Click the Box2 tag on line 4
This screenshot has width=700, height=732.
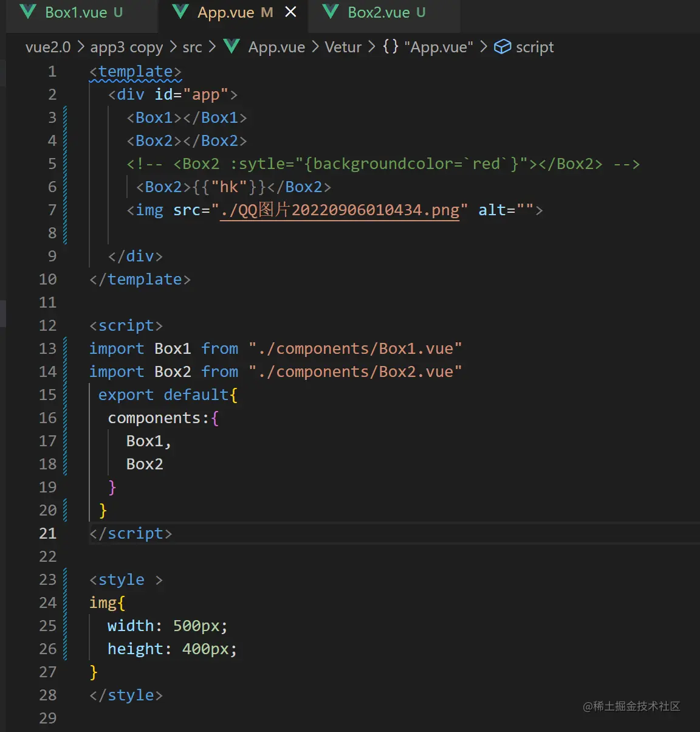point(187,141)
